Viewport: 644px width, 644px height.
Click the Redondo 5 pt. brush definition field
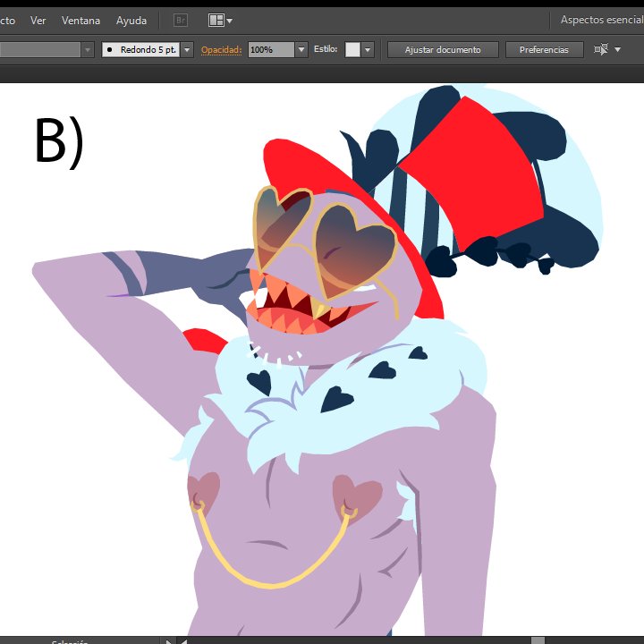coord(141,50)
